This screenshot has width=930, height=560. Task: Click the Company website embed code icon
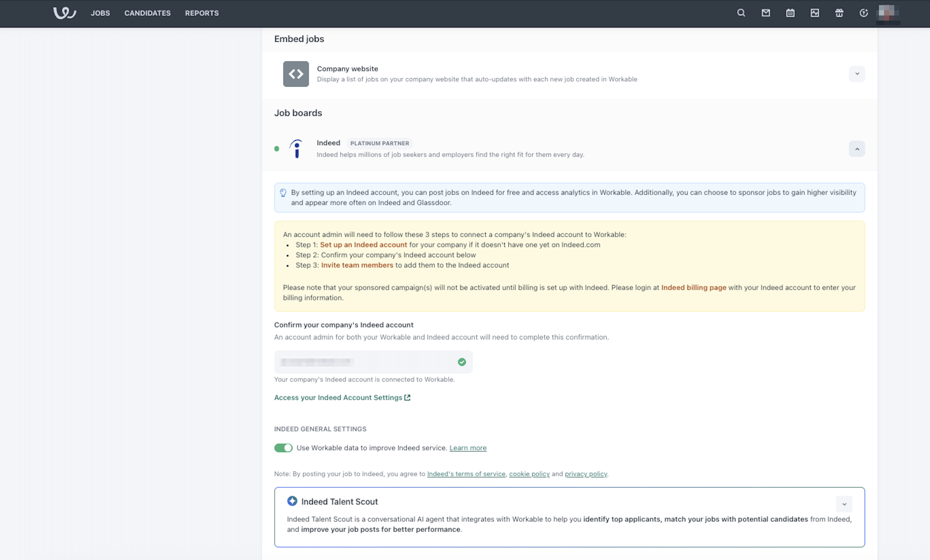tap(296, 74)
